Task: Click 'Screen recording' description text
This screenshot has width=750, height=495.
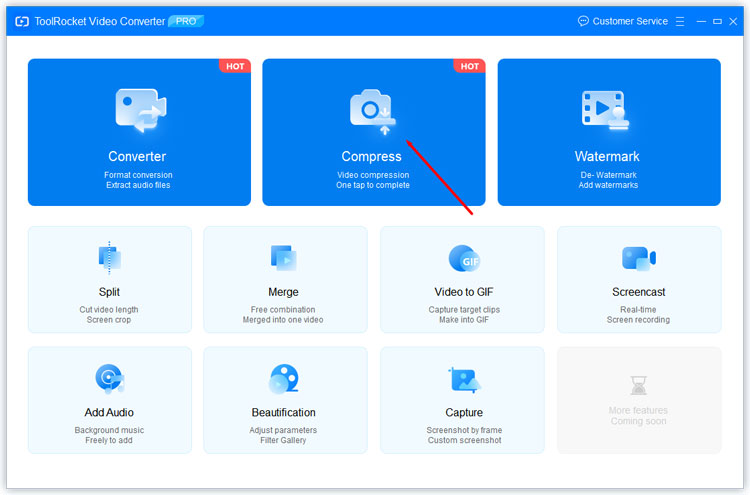Action: pos(638,319)
